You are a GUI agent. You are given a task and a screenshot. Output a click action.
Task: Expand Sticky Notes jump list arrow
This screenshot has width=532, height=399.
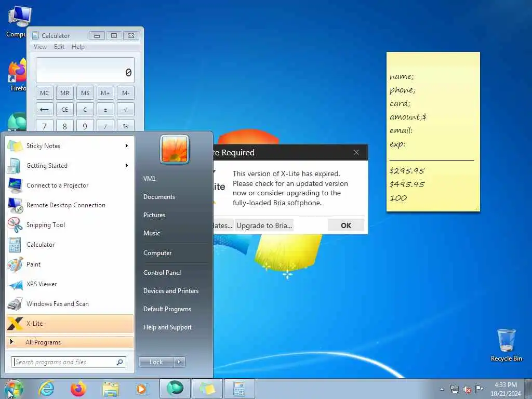[x=127, y=146]
